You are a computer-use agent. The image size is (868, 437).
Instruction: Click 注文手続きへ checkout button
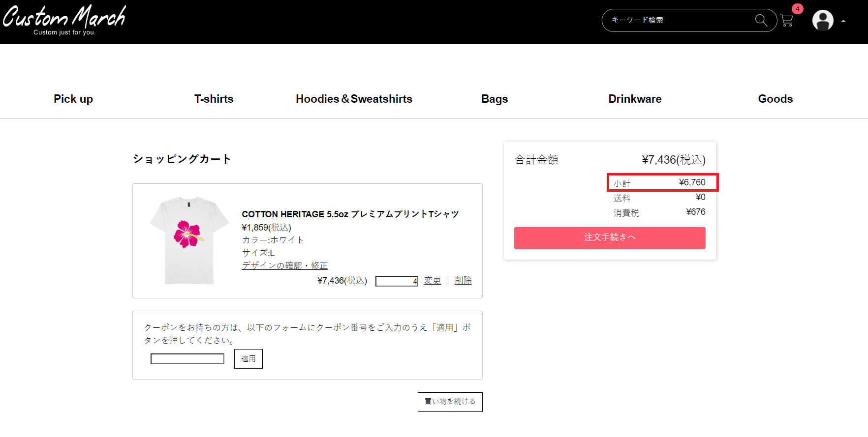click(610, 238)
